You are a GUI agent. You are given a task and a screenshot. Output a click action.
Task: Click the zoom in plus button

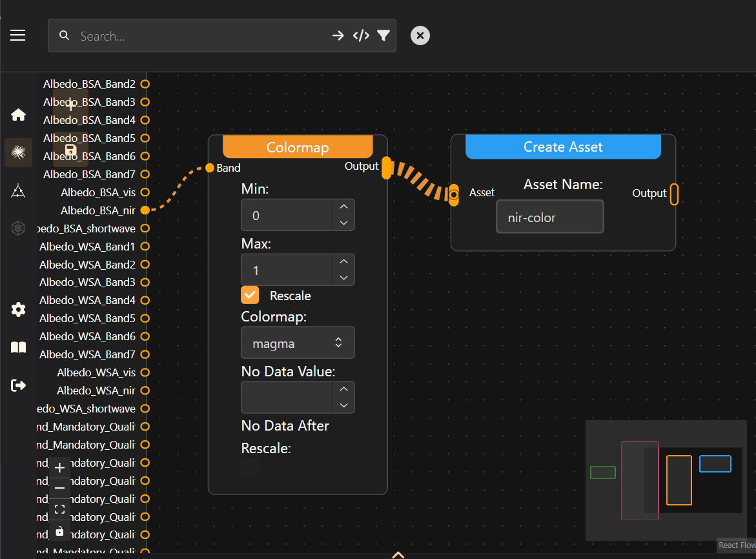tap(60, 468)
